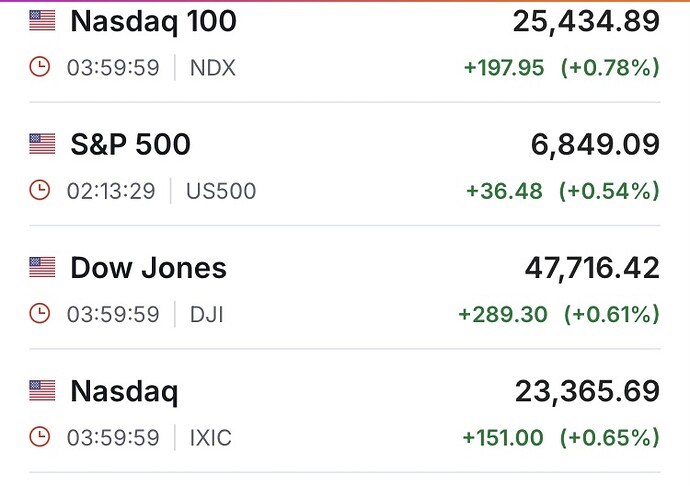The image size is (690, 486).
Task: Click the clock icon above IXIC row
Action: [40, 438]
